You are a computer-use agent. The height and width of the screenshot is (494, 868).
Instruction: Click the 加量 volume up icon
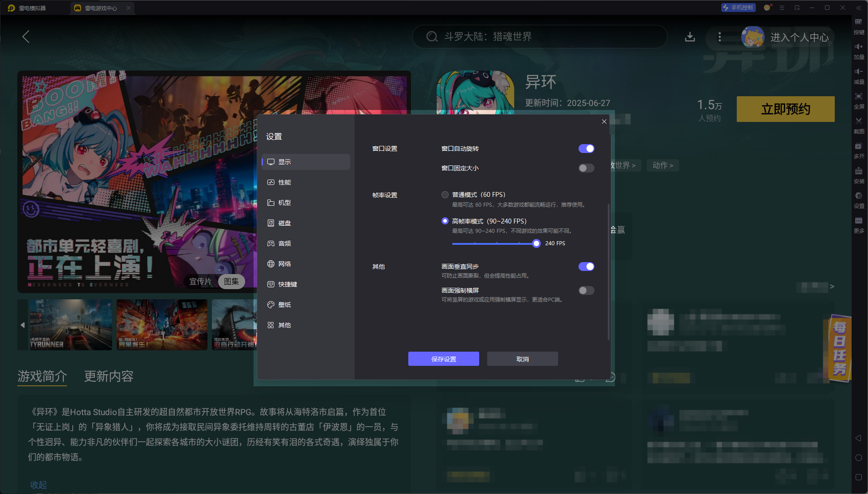[x=859, y=51]
